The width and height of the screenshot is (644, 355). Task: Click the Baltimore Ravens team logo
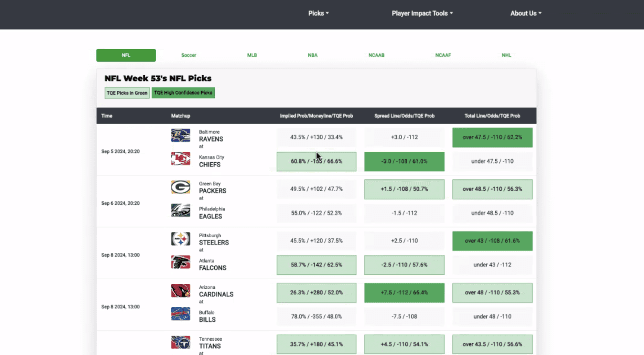tap(181, 135)
